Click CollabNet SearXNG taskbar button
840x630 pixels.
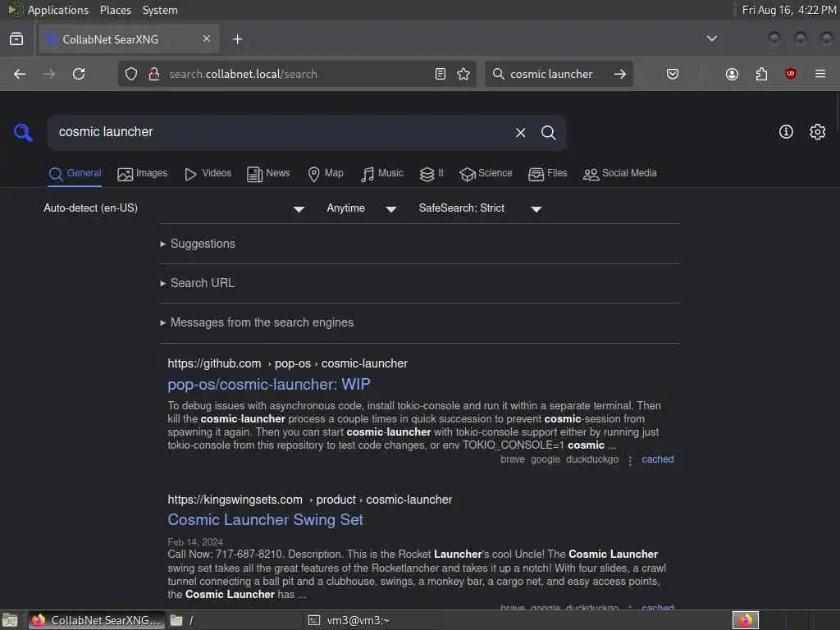click(x=97, y=620)
